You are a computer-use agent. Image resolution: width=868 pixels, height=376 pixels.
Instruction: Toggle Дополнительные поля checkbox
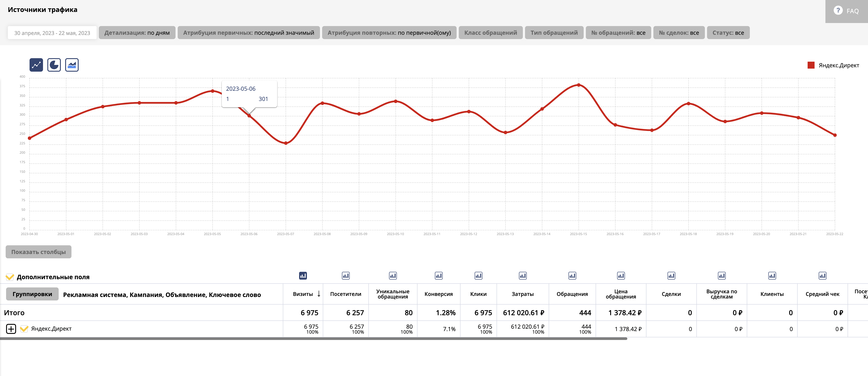pos(10,277)
